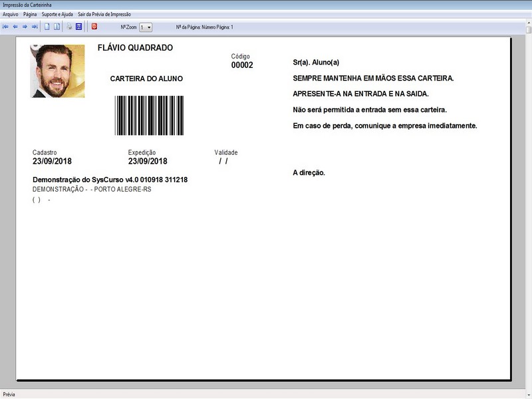Go to the previous page arrow
Screen dimensions: 532x399
[x=15, y=27]
